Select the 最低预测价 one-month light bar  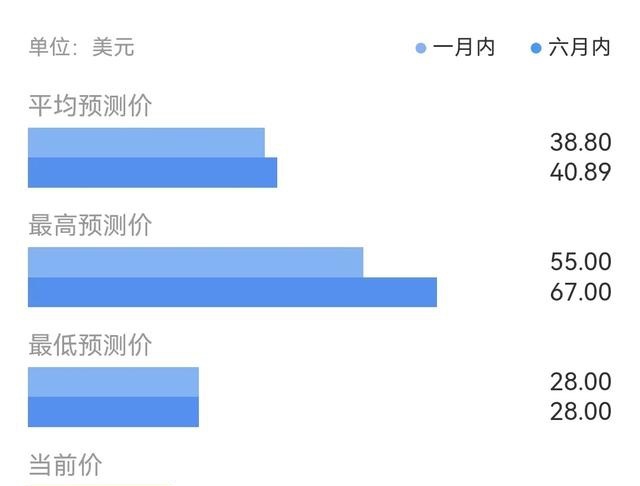pyautogui.click(x=113, y=382)
